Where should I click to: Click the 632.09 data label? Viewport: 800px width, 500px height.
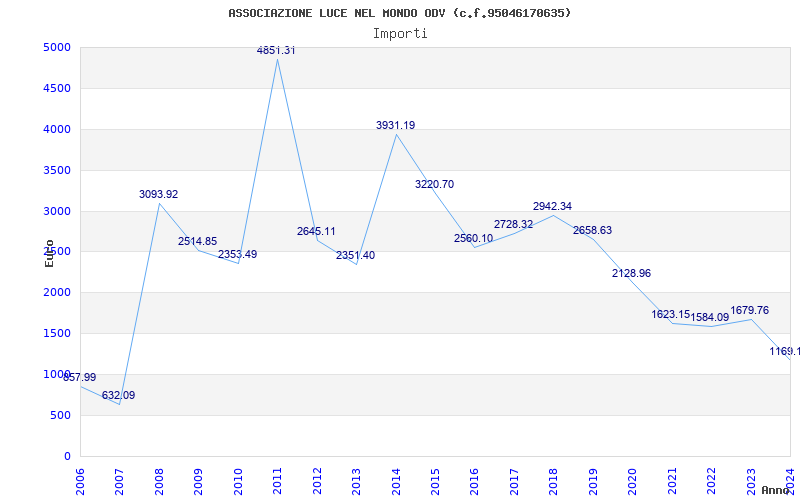118,395
